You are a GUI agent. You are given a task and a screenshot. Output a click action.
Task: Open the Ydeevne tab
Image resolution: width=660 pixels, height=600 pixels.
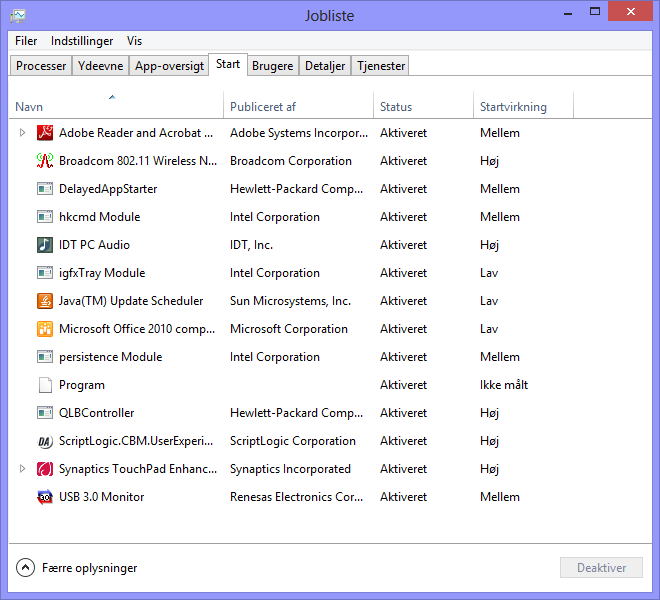pyautogui.click(x=101, y=66)
